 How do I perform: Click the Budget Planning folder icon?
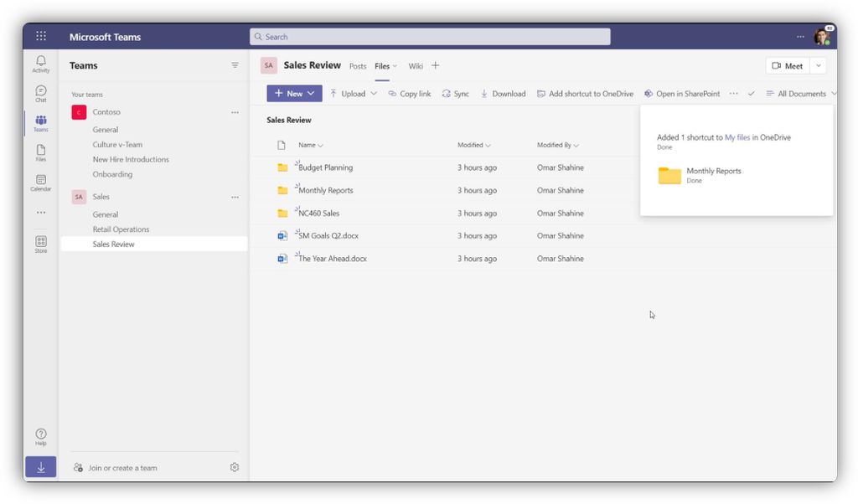coord(282,167)
